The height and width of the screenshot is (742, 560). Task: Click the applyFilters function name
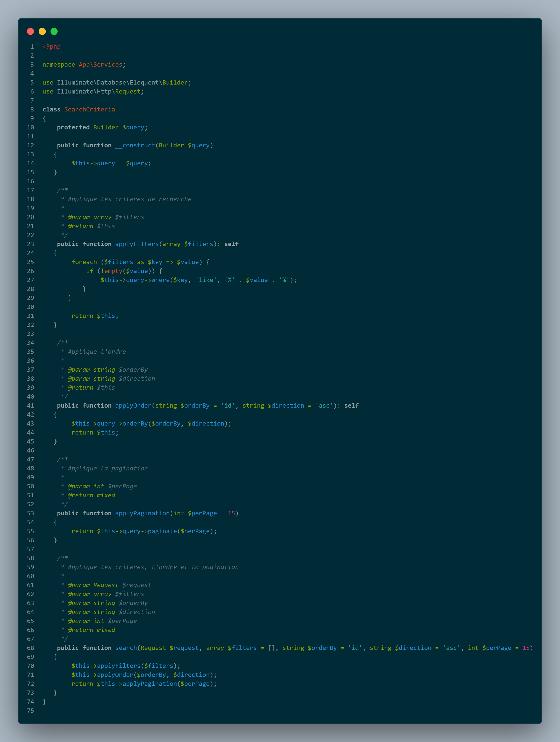click(137, 244)
